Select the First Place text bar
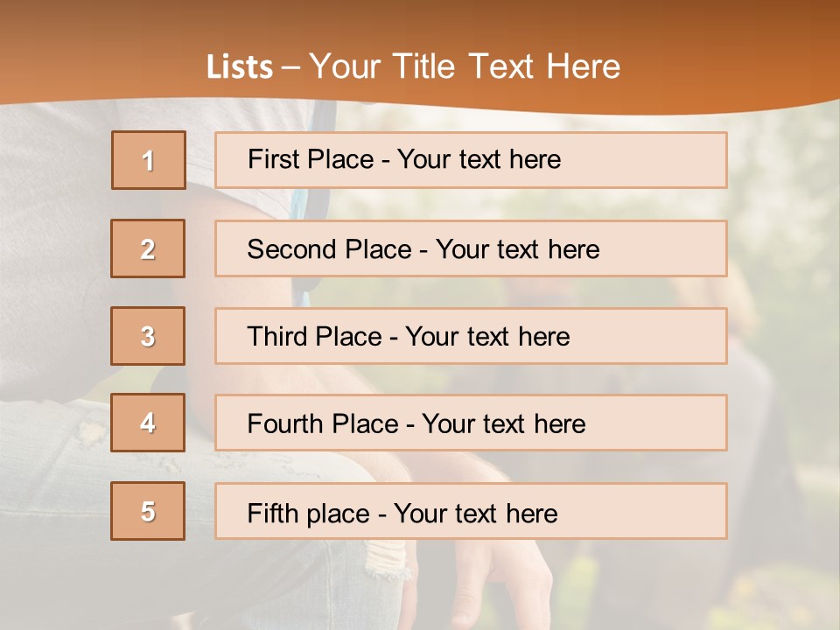Viewport: 840px width, 630px height. (471, 160)
